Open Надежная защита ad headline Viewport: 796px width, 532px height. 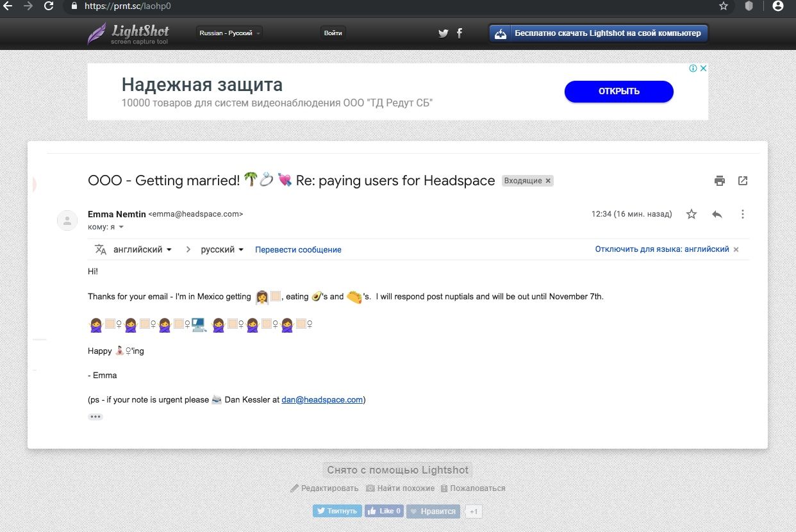pos(202,85)
